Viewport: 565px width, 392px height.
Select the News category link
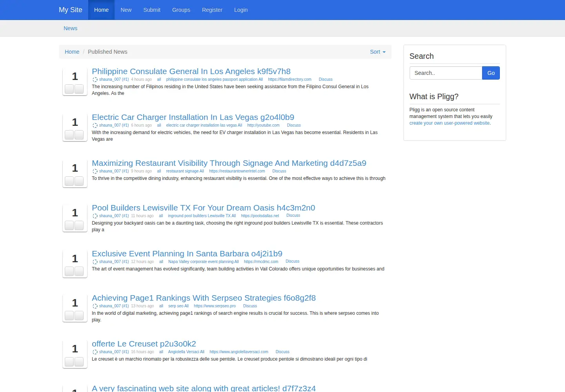tap(71, 28)
